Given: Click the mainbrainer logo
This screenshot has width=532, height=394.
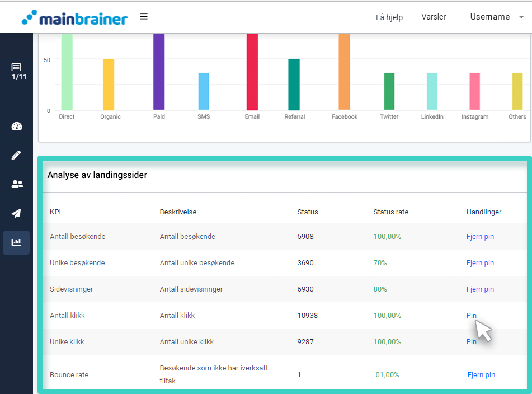Looking at the screenshot, I should point(74,17).
